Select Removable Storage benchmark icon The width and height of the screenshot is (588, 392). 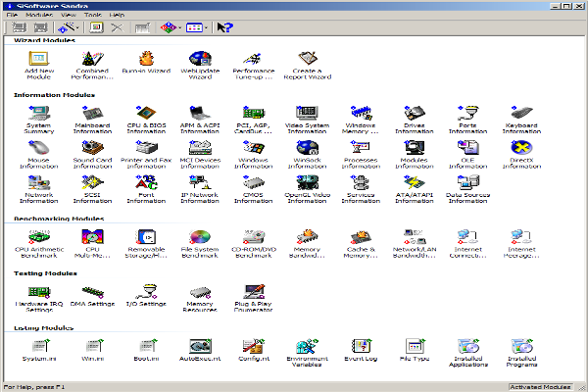point(146,237)
